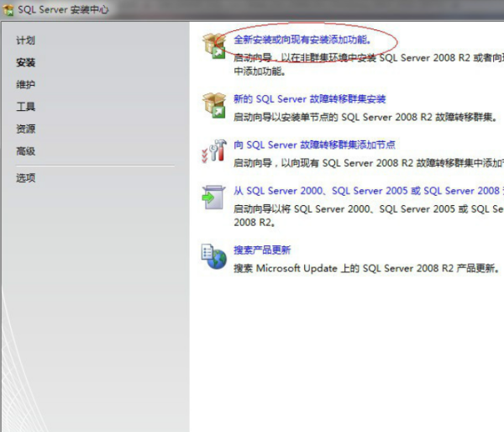This screenshot has height=432, width=504.
Task: Open the 选项 page
Action: [x=26, y=177]
